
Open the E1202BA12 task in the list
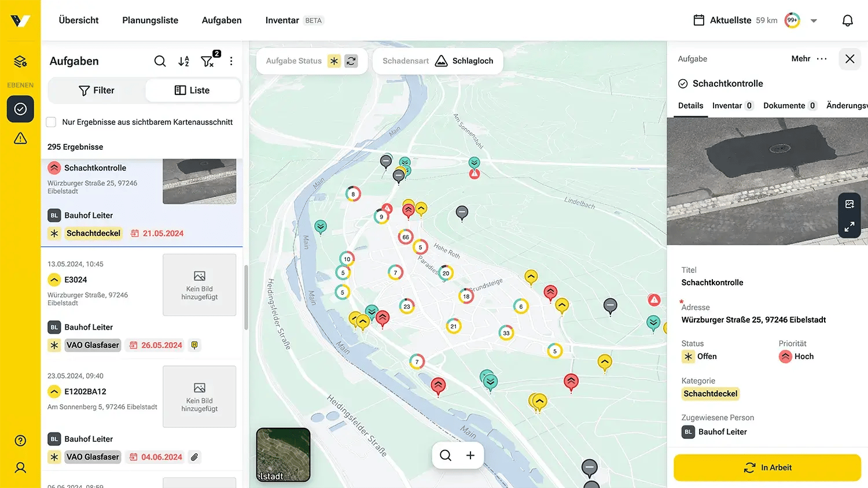point(142,415)
